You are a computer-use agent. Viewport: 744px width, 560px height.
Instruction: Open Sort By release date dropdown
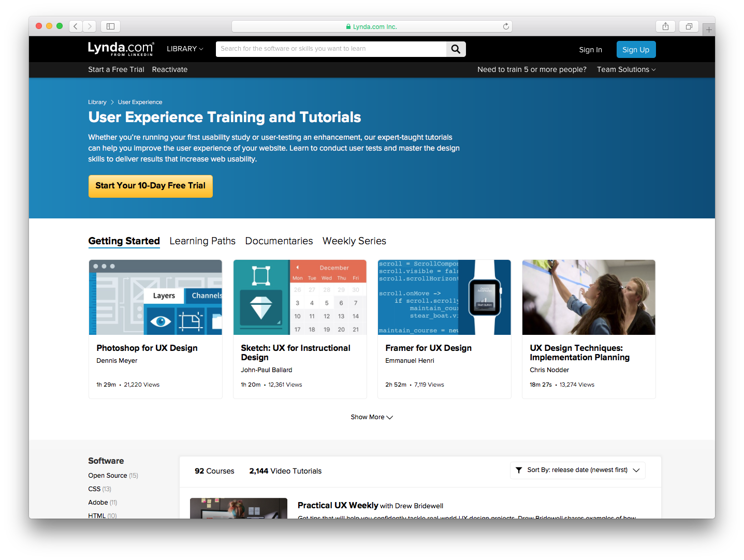coord(578,470)
